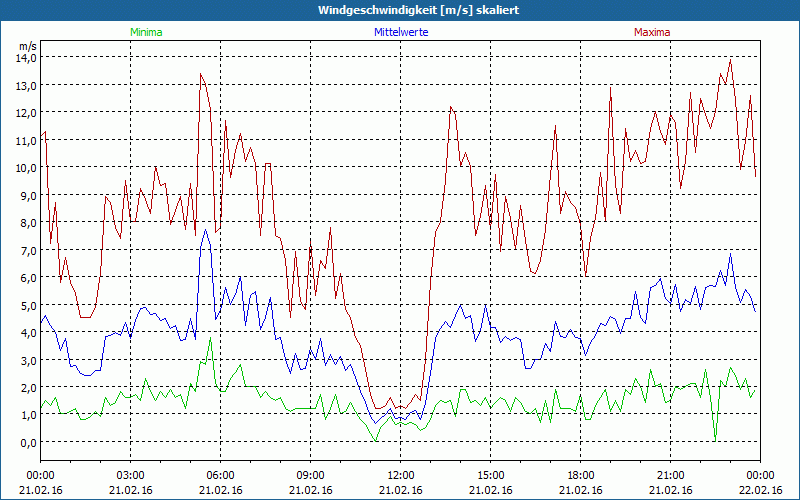The height and width of the screenshot is (500, 800).
Task: Click the 0,0 y-axis label
Action: 28,442
